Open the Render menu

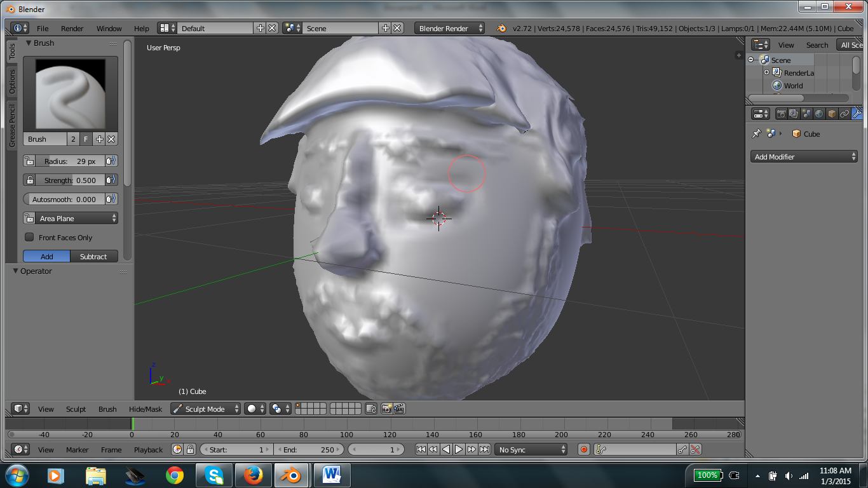[x=72, y=29]
